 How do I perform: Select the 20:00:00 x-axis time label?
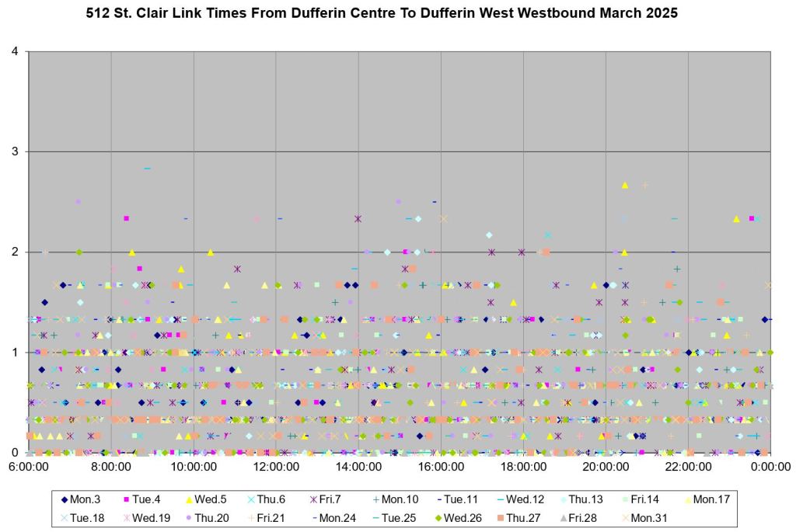[606, 467]
